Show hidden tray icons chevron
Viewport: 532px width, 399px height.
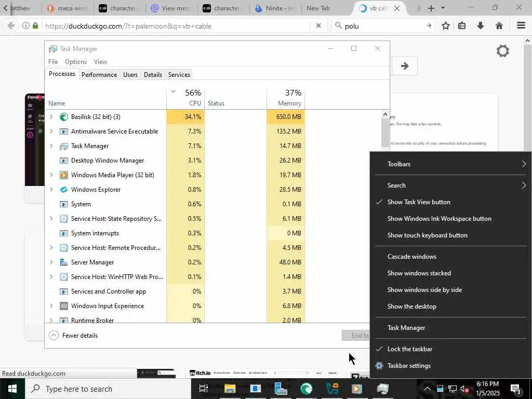pyautogui.click(x=428, y=389)
